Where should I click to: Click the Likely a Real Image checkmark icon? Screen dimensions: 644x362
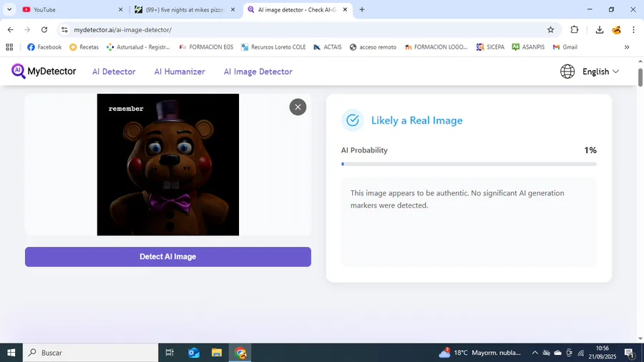(352, 120)
